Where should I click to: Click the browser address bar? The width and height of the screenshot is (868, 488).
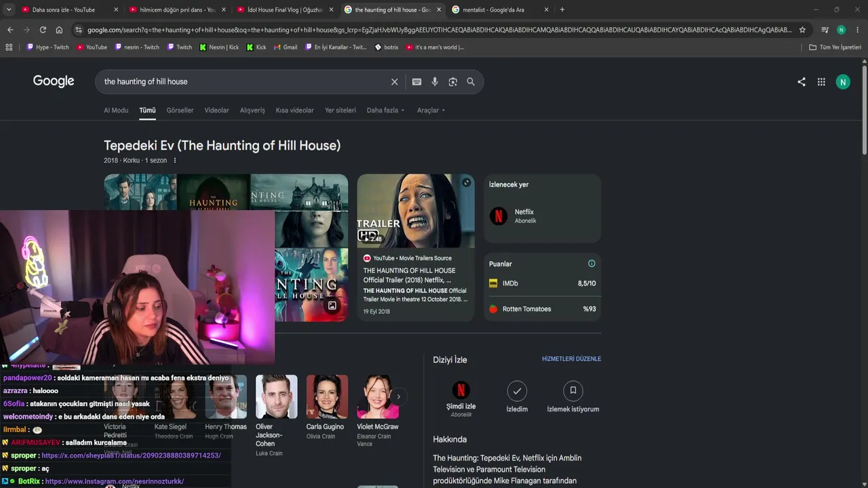[x=439, y=30]
